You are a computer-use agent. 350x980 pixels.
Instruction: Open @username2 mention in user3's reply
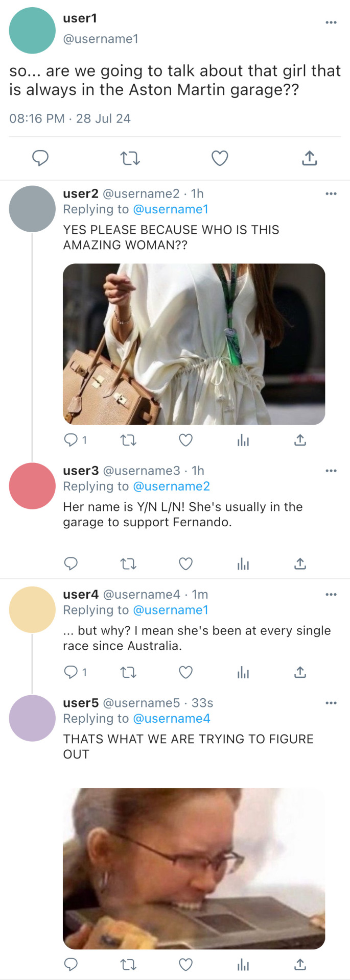171,486
